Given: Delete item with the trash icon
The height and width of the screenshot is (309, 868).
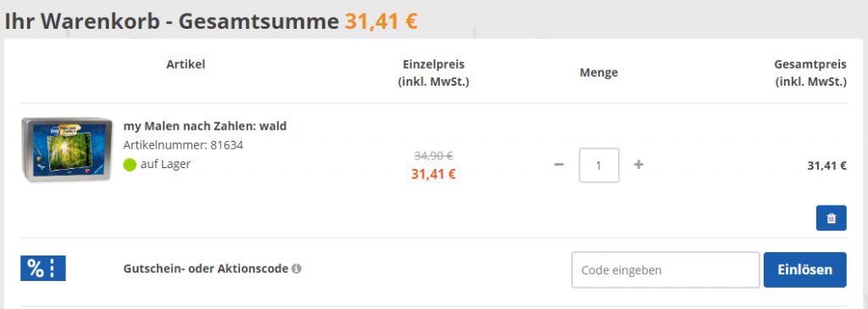Looking at the screenshot, I should [831, 218].
